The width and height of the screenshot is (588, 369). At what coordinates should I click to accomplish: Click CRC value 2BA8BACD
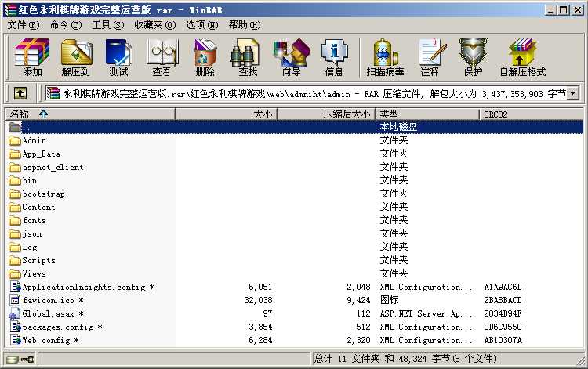coord(503,300)
